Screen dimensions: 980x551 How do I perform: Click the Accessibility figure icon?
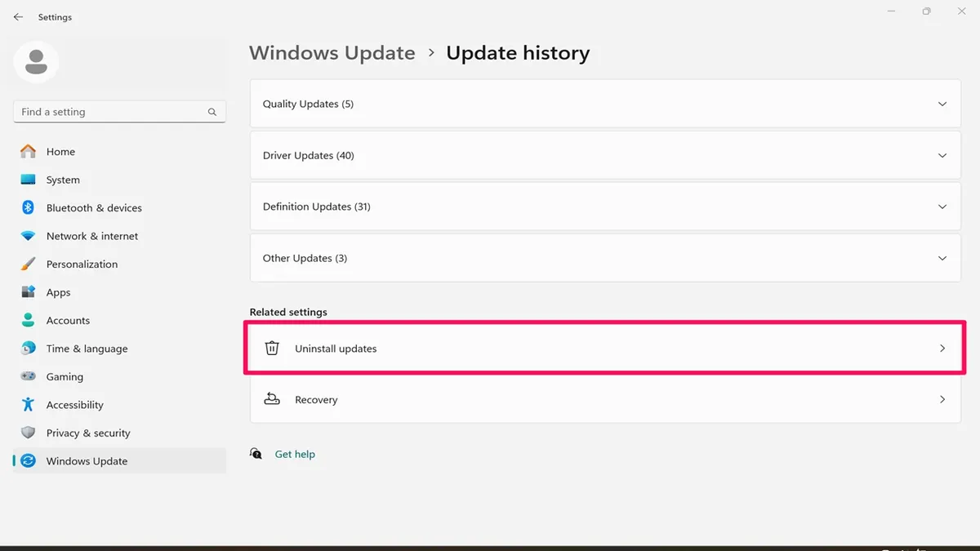point(29,404)
